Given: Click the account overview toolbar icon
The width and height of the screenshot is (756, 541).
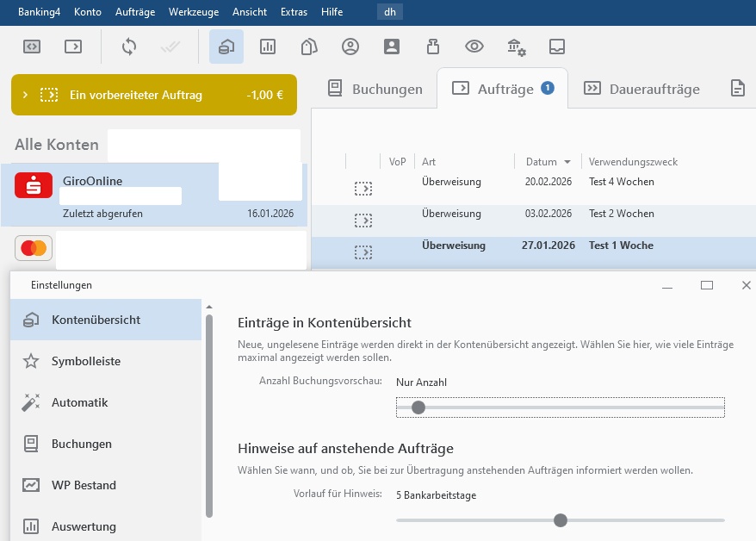Looking at the screenshot, I should [x=226, y=47].
